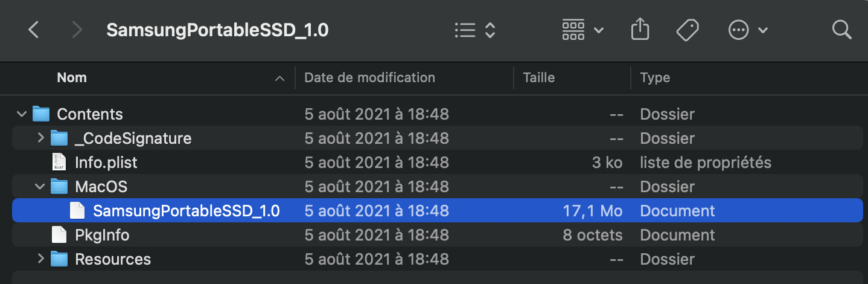This screenshot has height=284, width=868.
Task: Collapse the MacOS folder
Action: point(40,187)
